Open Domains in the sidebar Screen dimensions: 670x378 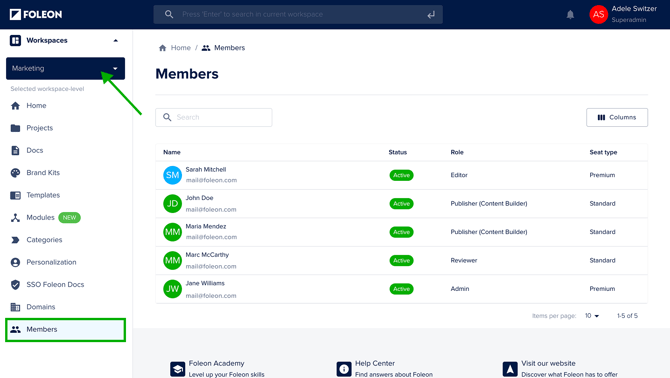[41, 307]
